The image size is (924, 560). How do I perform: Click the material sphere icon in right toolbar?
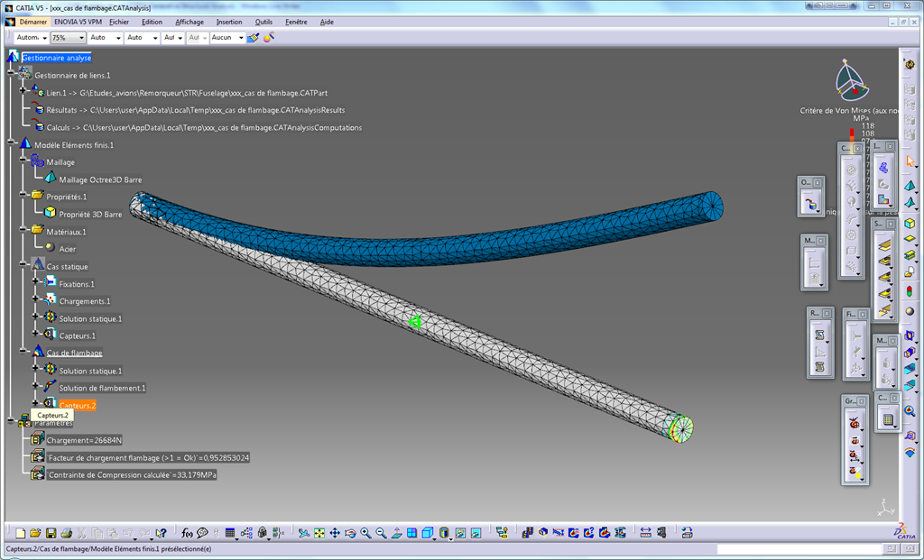910,311
